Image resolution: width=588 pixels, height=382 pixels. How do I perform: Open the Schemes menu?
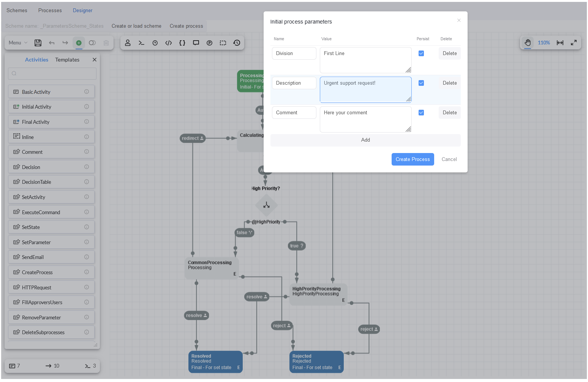click(x=17, y=10)
